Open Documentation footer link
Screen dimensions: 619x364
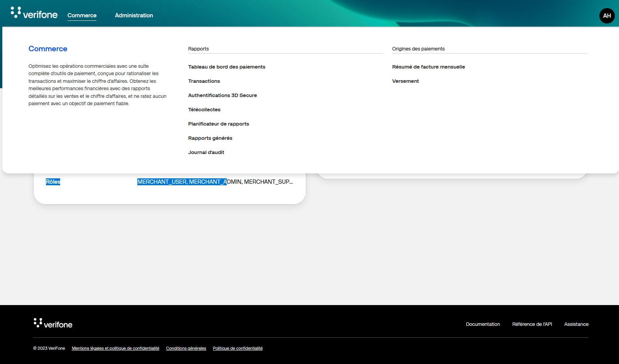(x=482, y=324)
